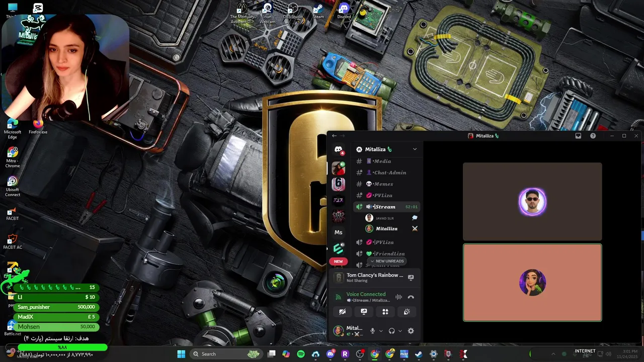Expand Mitalliza server dropdown menu
This screenshot has width=644, height=362.
[x=415, y=149]
